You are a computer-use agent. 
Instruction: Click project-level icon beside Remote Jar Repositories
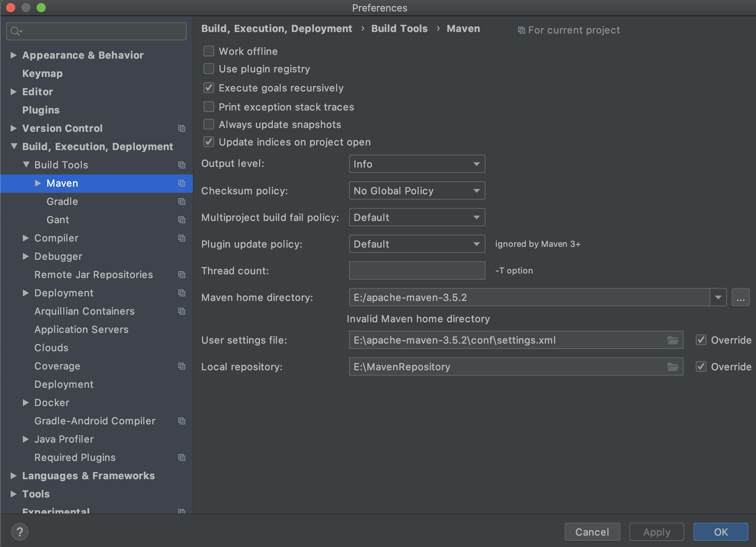point(182,275)
